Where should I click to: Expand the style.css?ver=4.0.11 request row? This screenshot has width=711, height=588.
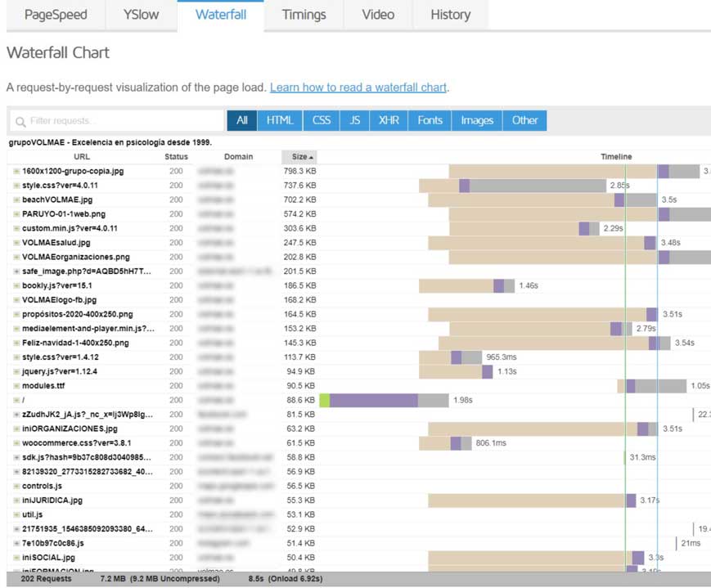(16, 186)
